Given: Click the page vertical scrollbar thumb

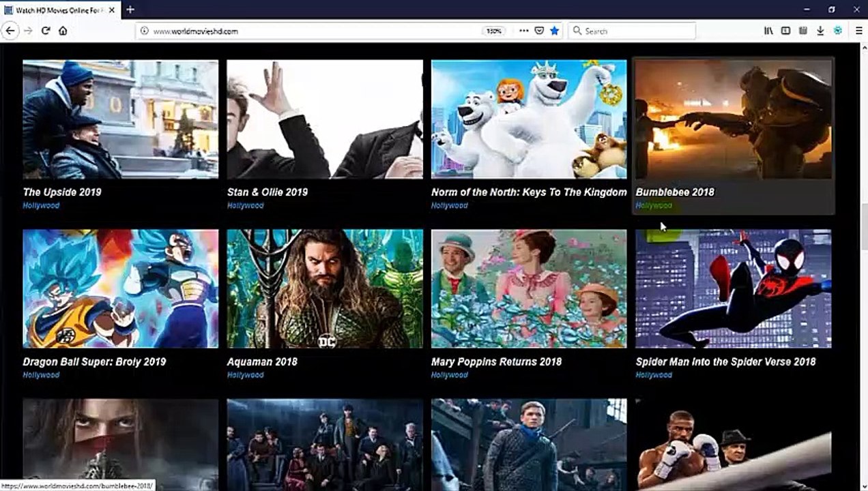Looking at the screenshot, I should pyautogui.click(x=863, y=225).
